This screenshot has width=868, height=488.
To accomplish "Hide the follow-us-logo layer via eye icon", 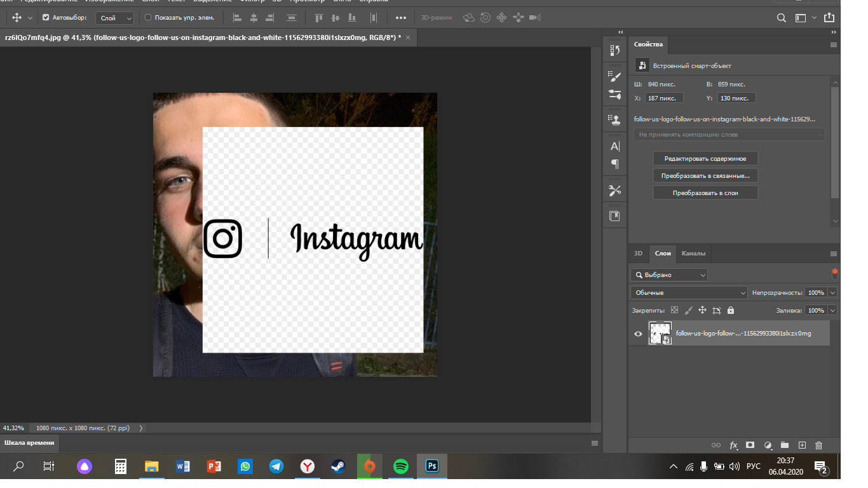I will point(639,334).
